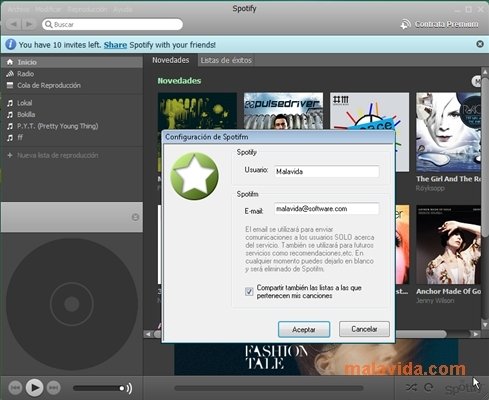
Task: Click the vertical scrollbar down arrow
Action: 485,324
